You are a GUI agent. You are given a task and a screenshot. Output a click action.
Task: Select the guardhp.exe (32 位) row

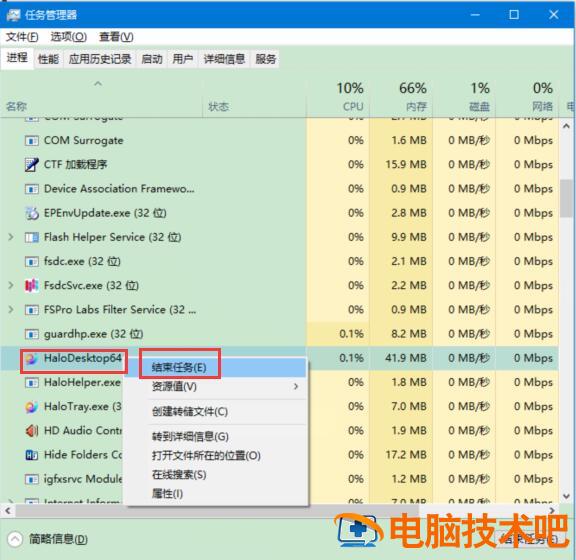(x=279, y=334)
